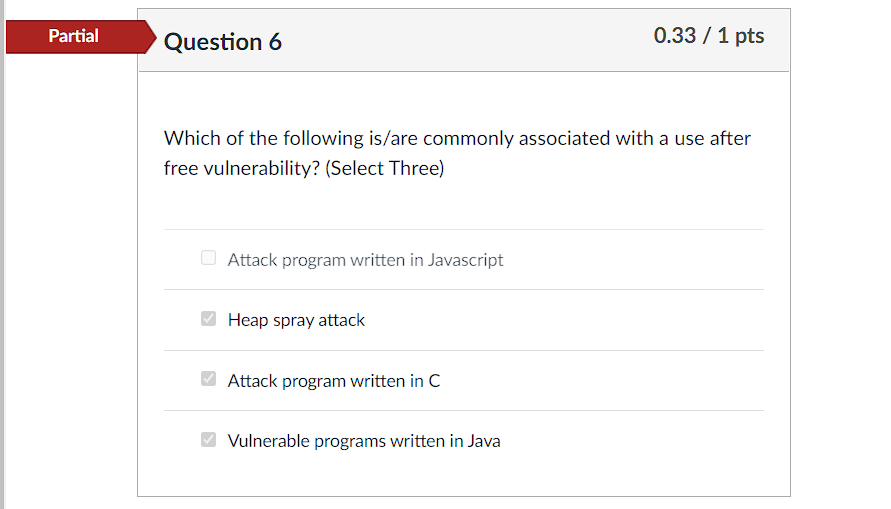Click the 'Vulnerable programs written in Java' label
This screenshot has width=891, height=509.
(364, 441)
